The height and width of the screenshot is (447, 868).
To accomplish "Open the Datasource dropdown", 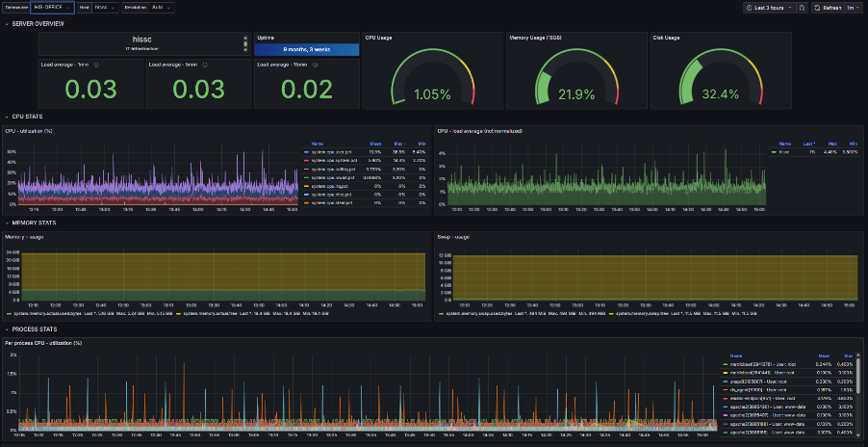I will [x=52, y=8].
